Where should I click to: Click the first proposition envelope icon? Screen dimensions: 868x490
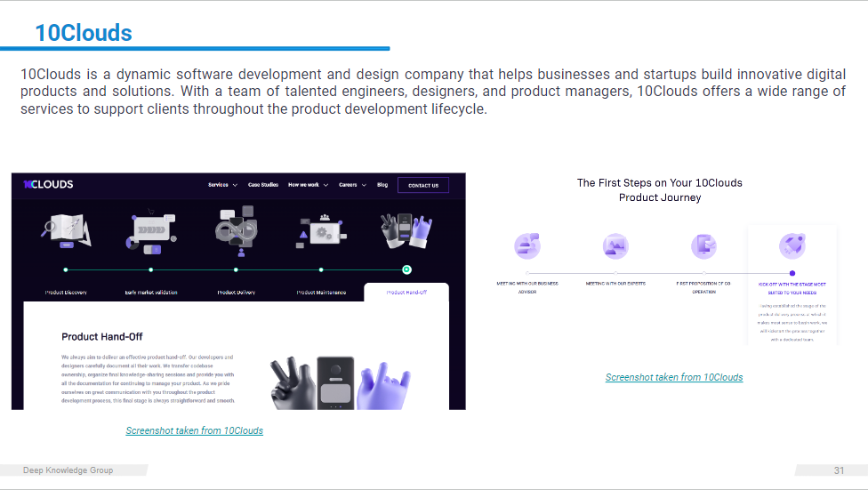703,245
